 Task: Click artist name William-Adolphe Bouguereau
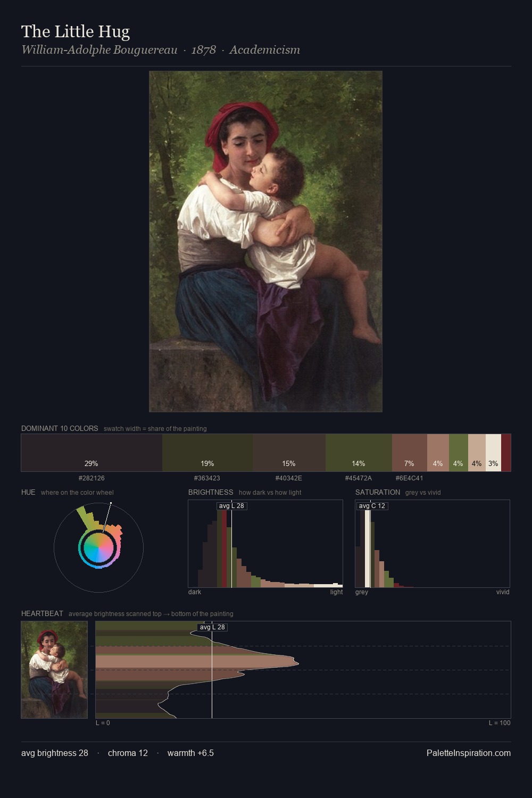(99, 50)
